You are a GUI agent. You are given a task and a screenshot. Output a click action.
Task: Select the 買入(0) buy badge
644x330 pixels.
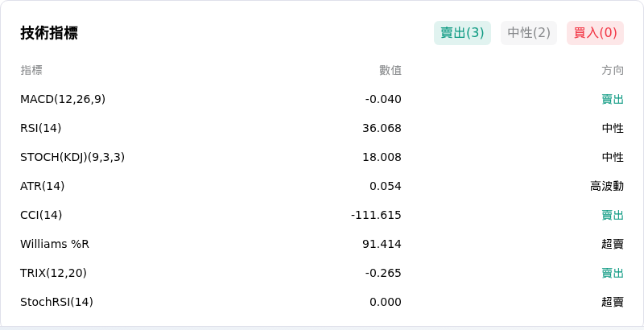coord(595,33)
